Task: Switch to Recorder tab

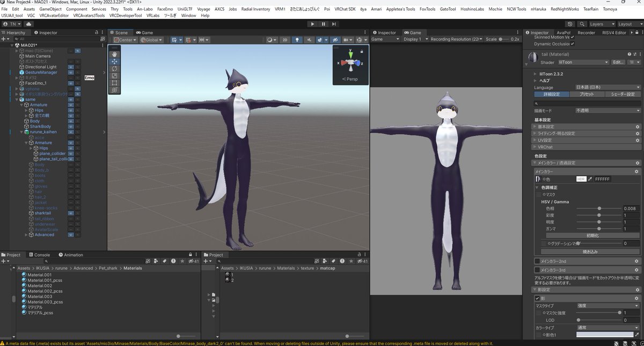Action: [586, 33]
